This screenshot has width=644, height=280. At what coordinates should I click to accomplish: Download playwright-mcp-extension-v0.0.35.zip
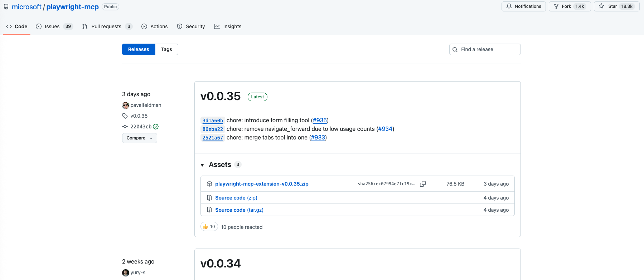262,184
